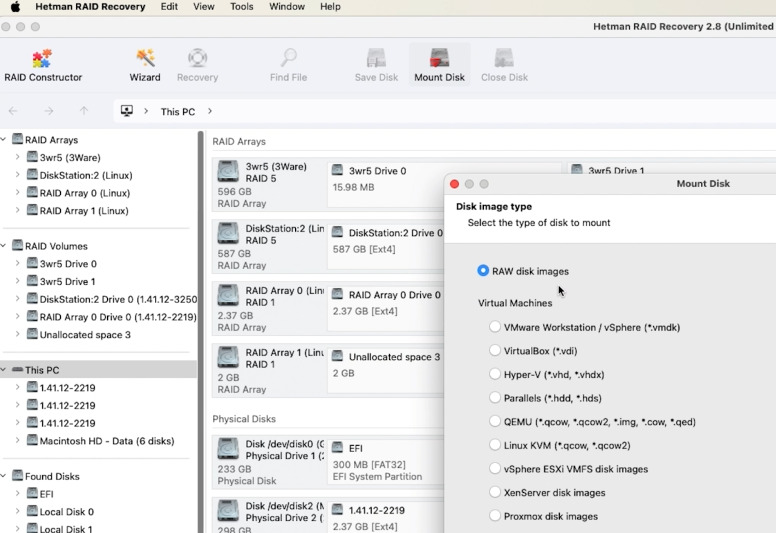Click RAID Array 0 Drive 0 2.37 GB volume
Image resolution: width=776 pixels, height=533 pixels.
click(x=386, y=308)
